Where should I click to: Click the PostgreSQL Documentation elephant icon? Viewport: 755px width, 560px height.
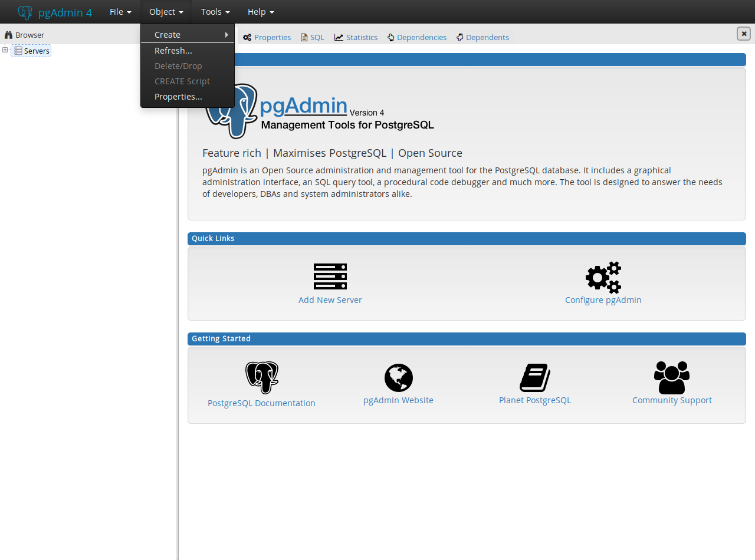[x=261, y=378]
